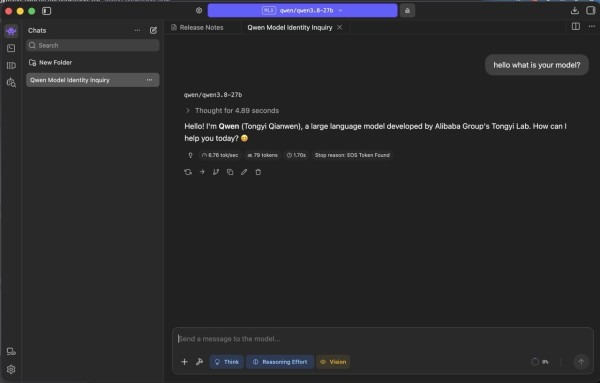Open the Reasoning Effort selector
This screenshot has width=600, height=383.
pyautogui.click(x=280, y=362)
